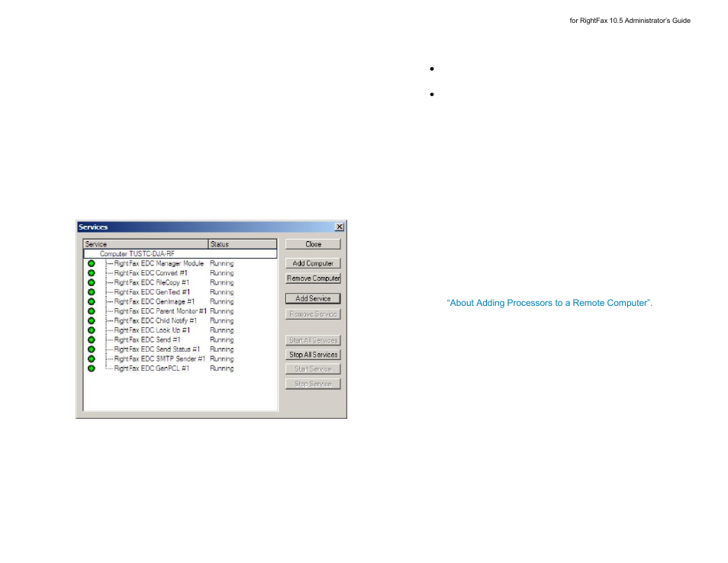Viewport: 728px width, 563px height.
Task: Click the green status icon for EDC Send Status #1
Action: (x=92, y=349)
